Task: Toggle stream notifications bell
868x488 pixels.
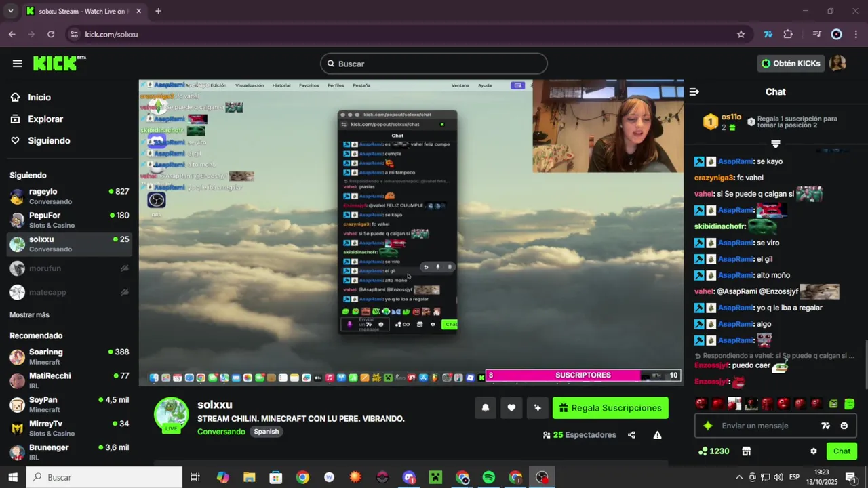Action: pos(486,408)
